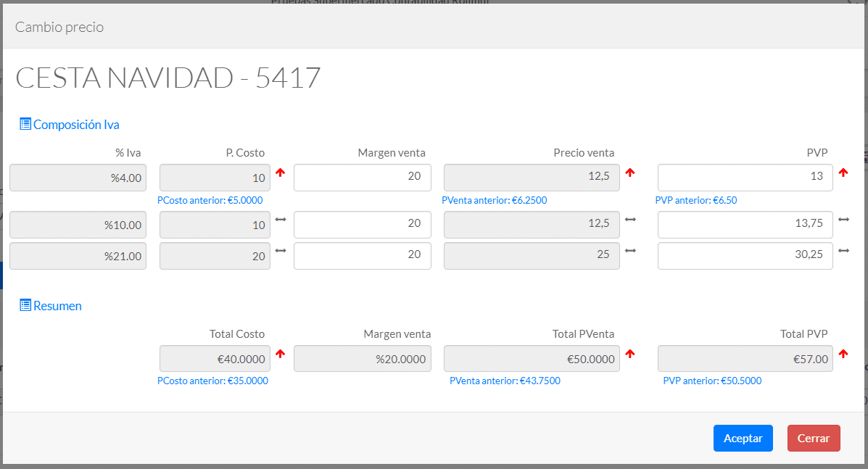
Task: Click red up arrow beside Total PVP
Action: (x=843, y=354)
